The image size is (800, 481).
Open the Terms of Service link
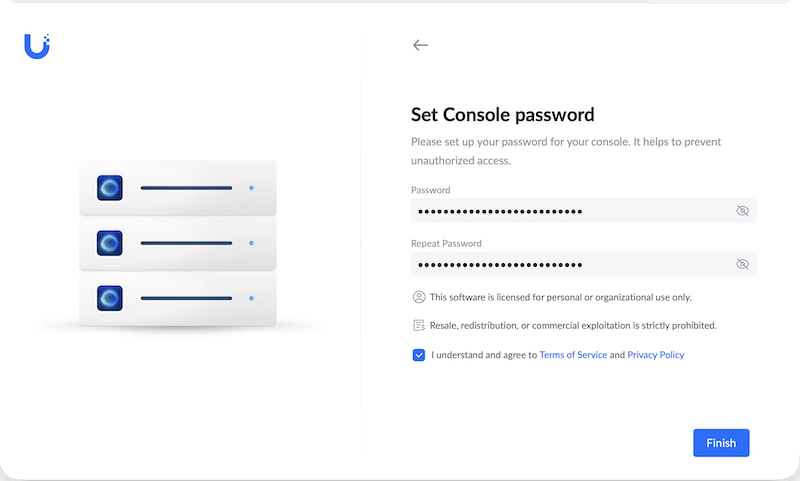[573, 355]
